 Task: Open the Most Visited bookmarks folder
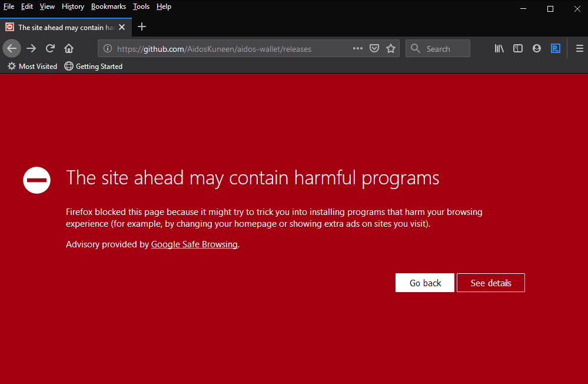32,67
